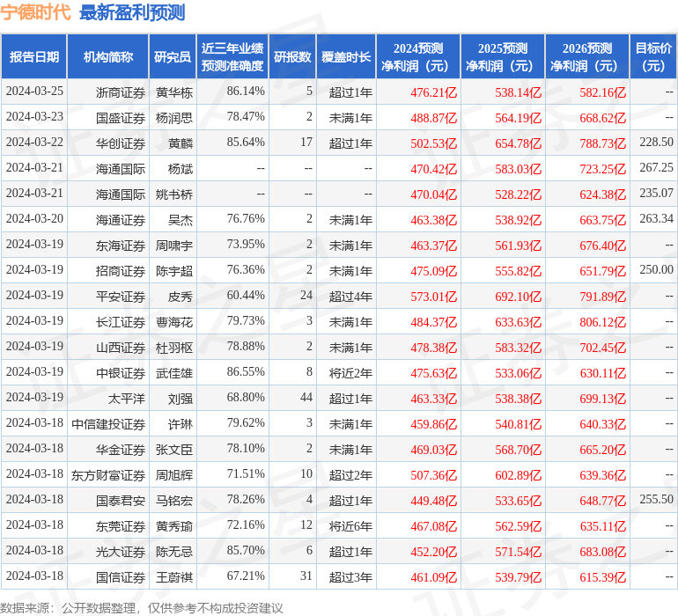The width and height of the screenshot is (678, 616).
Task: Select the 2025预测净利润 header
Action: coord(503,56)
